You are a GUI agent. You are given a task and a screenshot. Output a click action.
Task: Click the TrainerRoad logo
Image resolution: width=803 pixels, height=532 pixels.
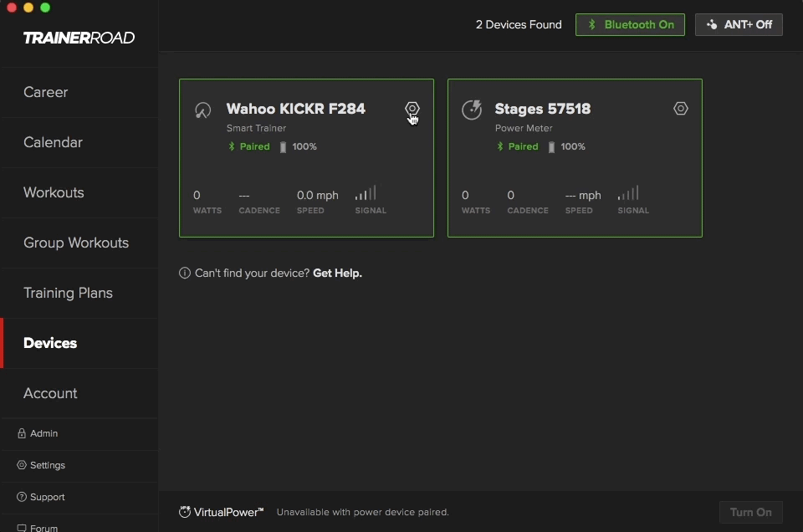tap(79, 38)
